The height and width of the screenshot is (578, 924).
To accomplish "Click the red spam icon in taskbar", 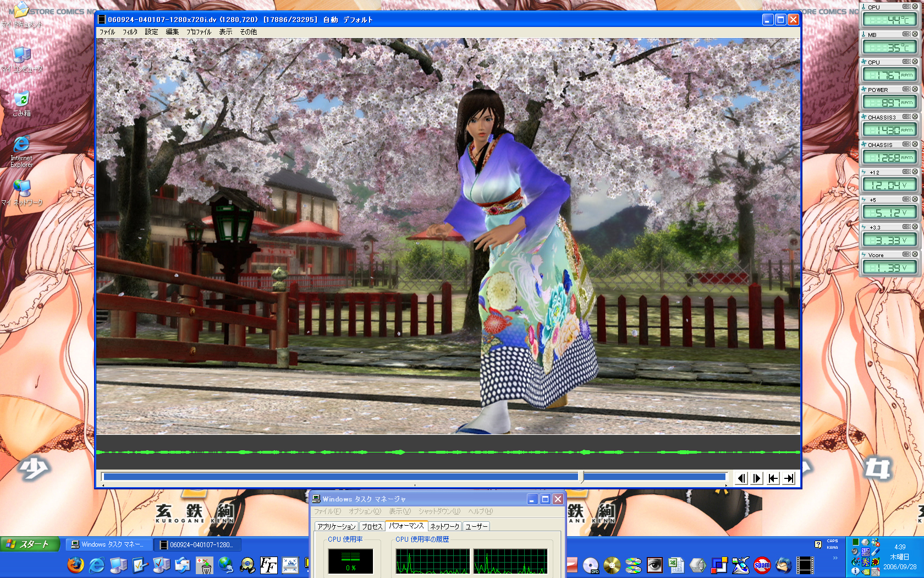I will point(762,565).
